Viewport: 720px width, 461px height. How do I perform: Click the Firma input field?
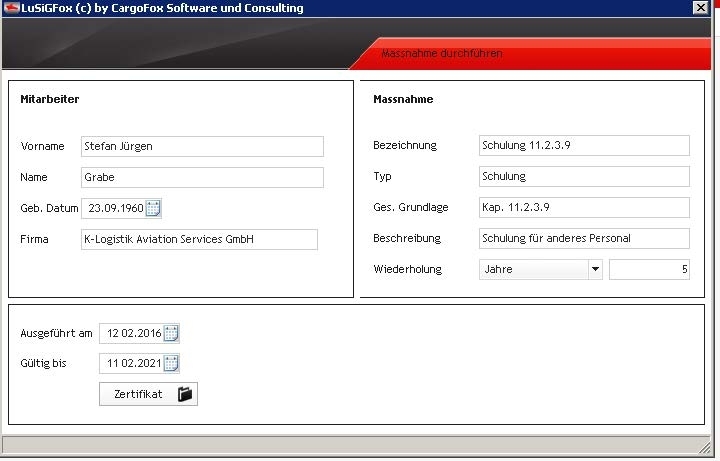(199, 239)
